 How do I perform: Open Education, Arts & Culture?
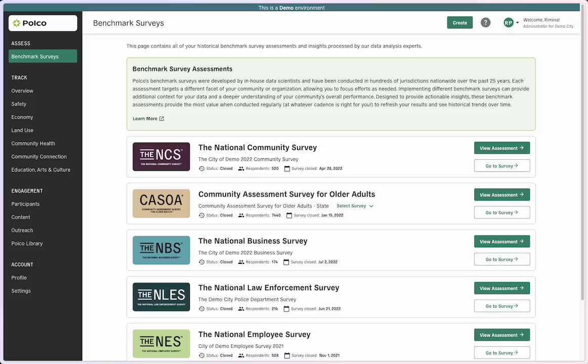pyautogui.click(x=41, y=170)
